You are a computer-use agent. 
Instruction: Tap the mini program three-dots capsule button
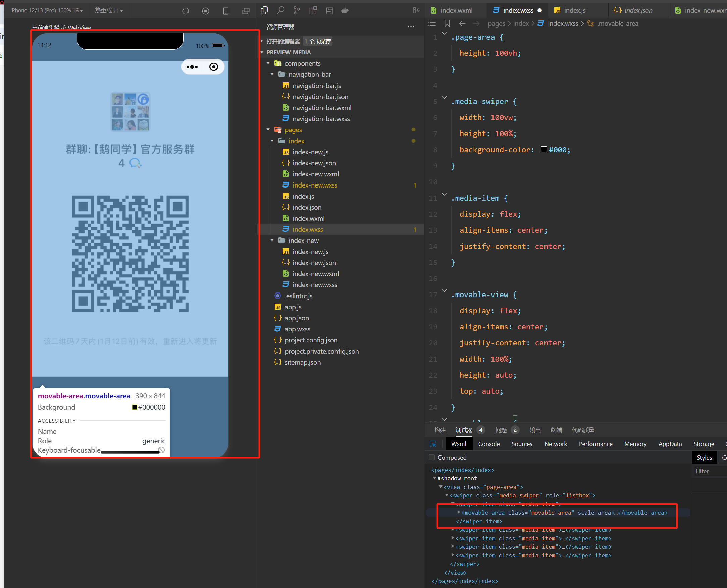(x=192, y=67)
